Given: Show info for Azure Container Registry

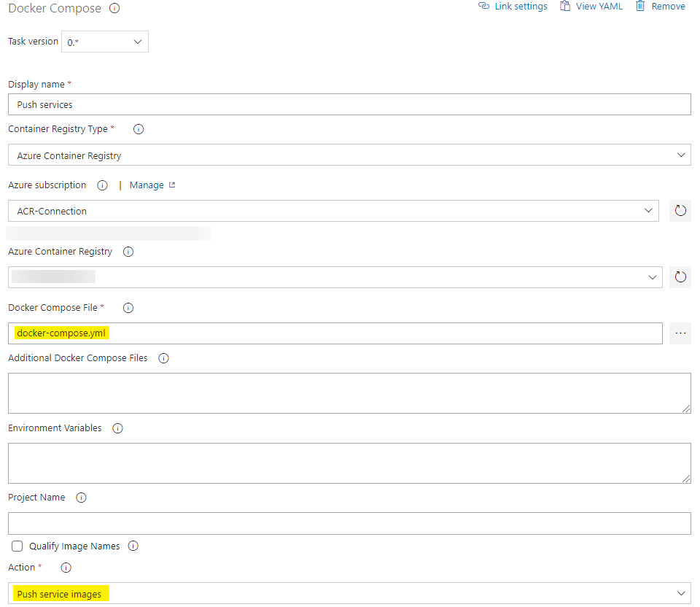Looking at the screenshot, I should click(128, 252).
